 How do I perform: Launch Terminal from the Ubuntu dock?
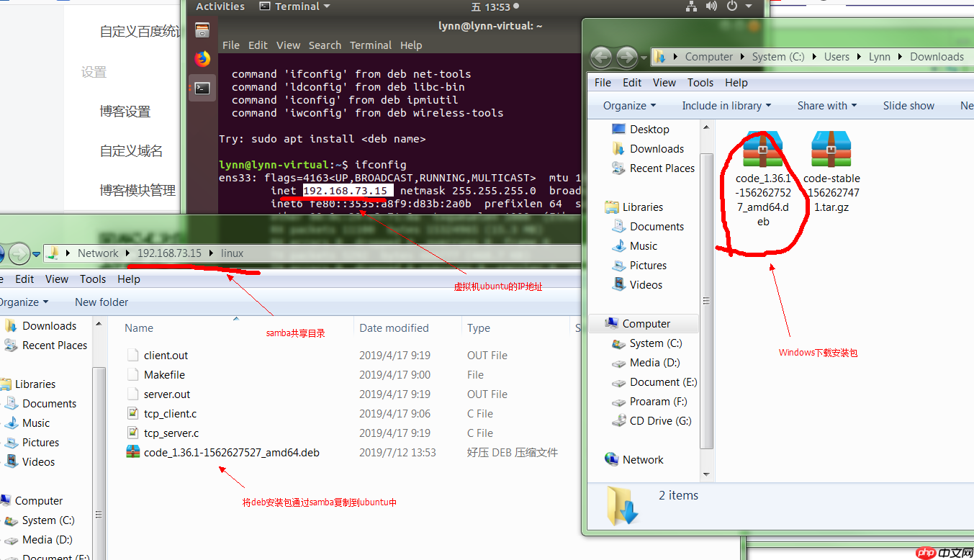point(202,88)
